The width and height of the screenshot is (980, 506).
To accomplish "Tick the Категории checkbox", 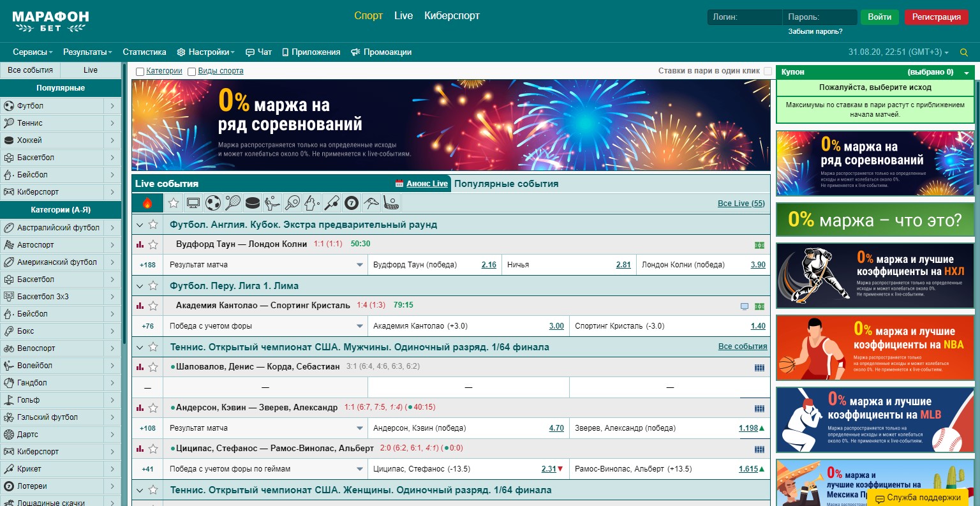I will pyautogui.click(x=140, y=71).
